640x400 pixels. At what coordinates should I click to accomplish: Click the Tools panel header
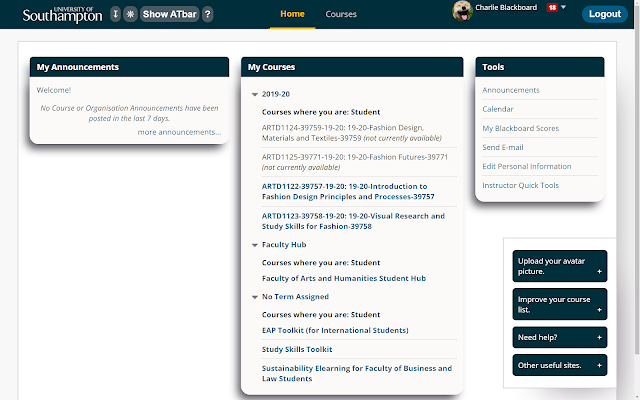(540, 67)
